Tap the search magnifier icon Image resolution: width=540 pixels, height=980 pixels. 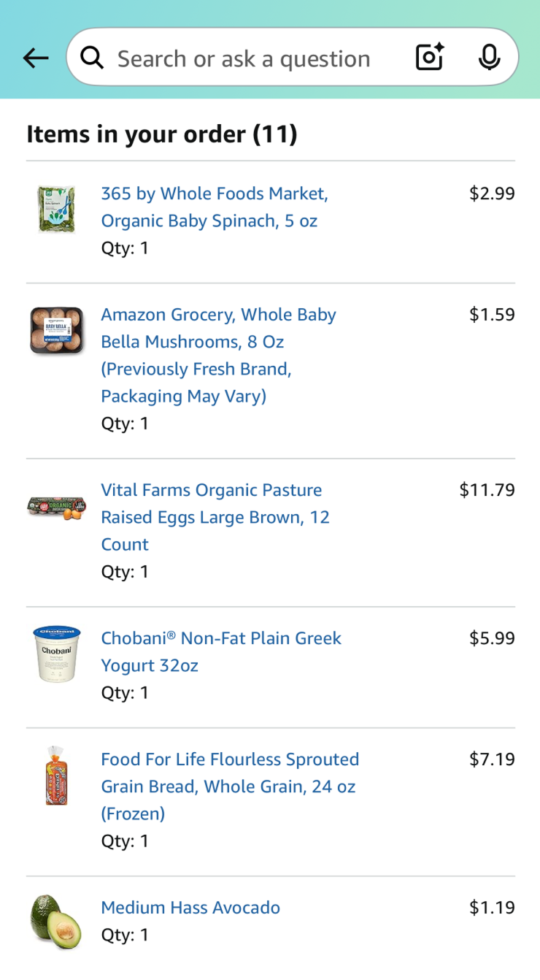92,58
